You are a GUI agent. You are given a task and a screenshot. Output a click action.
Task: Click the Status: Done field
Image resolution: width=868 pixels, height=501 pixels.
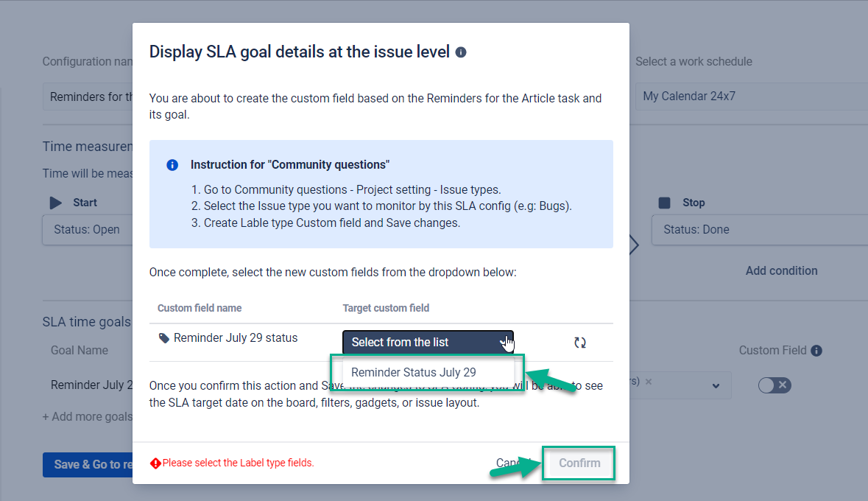758,229
